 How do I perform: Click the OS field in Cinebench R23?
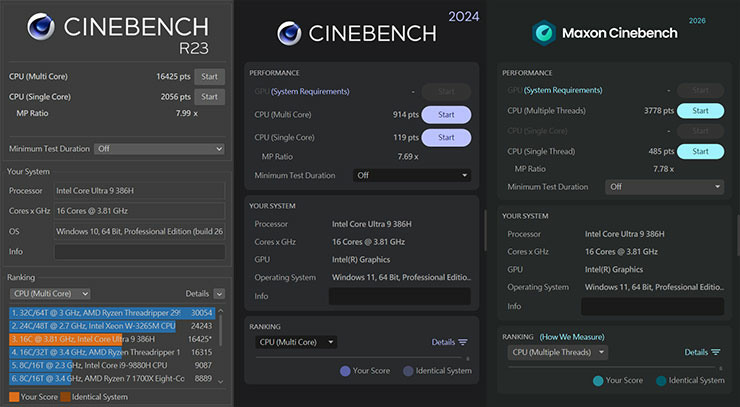tap(140, 231)
